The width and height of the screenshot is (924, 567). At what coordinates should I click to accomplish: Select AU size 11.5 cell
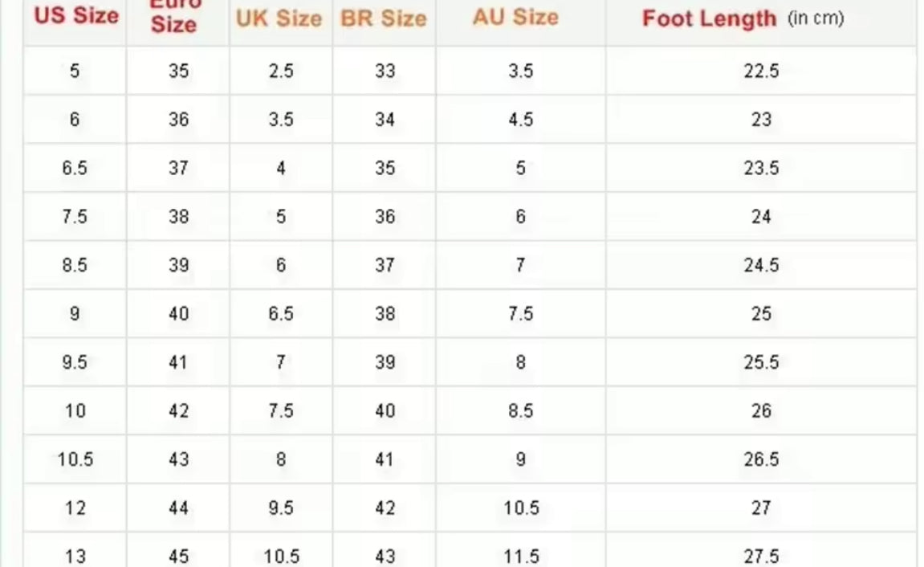(x=520, y=556)
